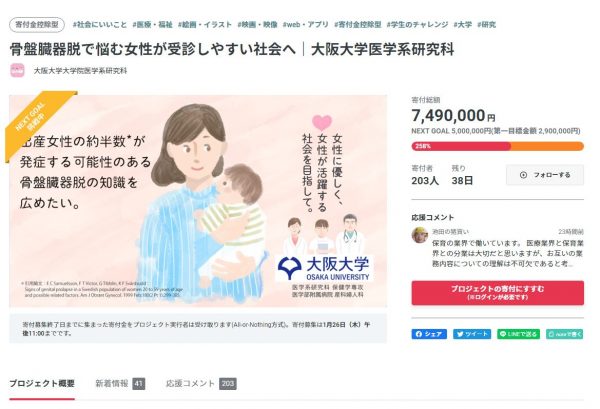Click the red プロジェクトの寄付にすすむ button
600x409 pixels.
(x=498, y=293)
